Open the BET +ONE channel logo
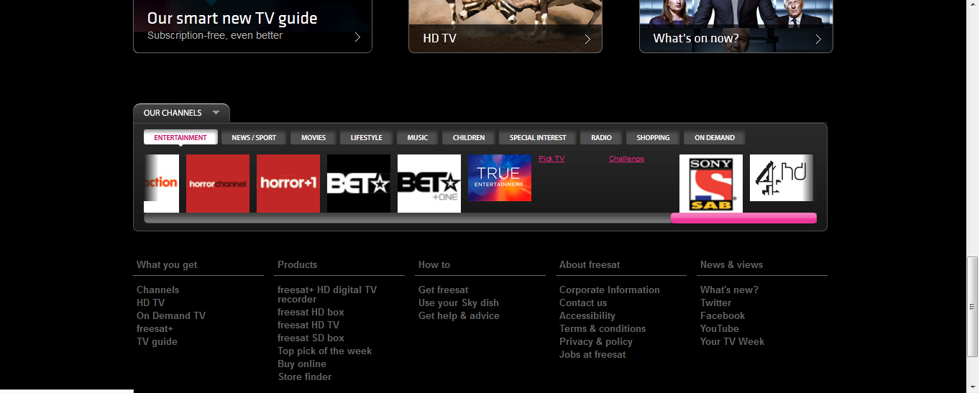This screenshot has width=980, height=393. click(429, 183)
